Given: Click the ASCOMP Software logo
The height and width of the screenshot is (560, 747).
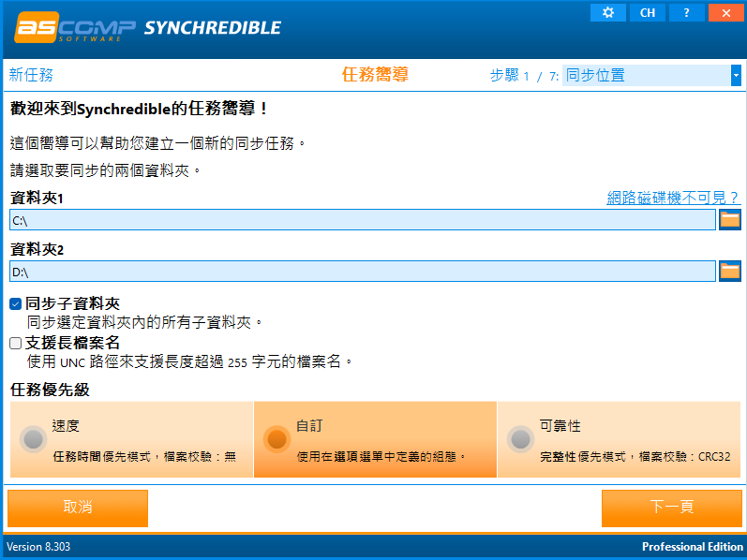Looking at the screenshot, I should [75, 27].
